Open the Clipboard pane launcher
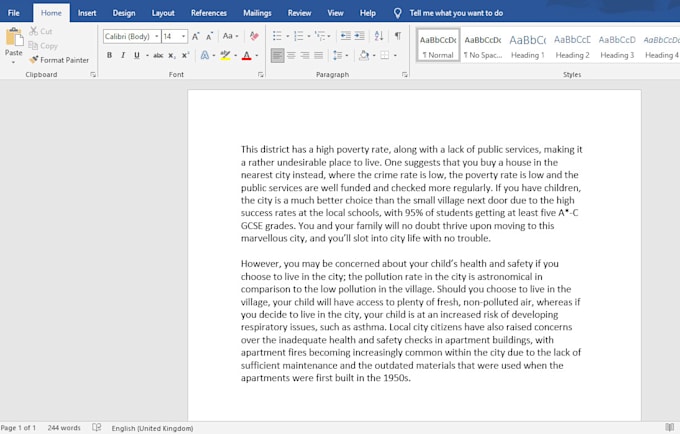The height and width of the screenshot is (434, 680). point(93,75)
